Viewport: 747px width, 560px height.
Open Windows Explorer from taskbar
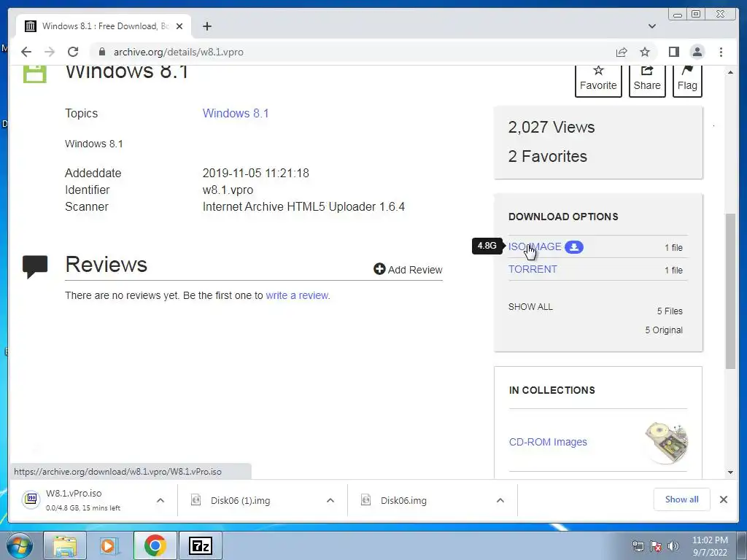click(65, 545)
